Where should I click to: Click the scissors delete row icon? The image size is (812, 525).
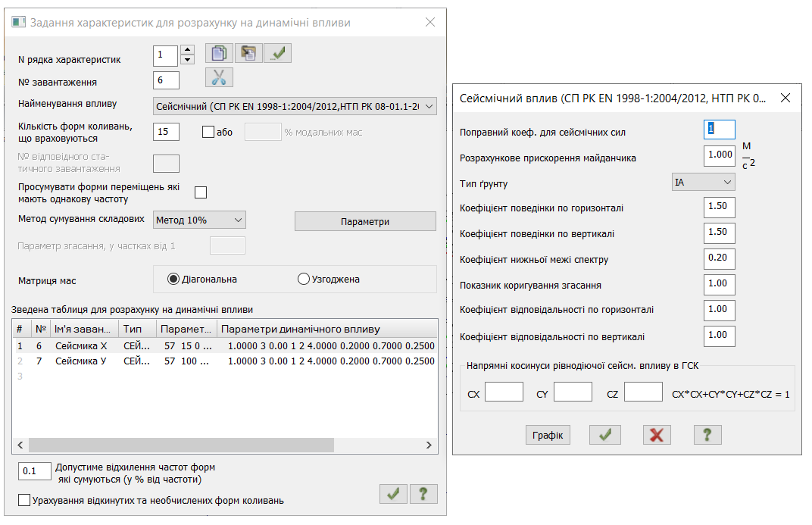point(219,77)
